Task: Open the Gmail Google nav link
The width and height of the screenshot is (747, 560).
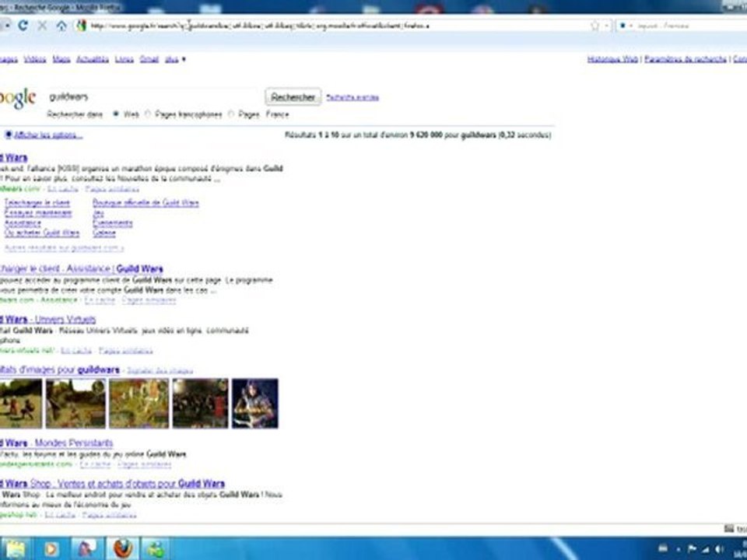Action: [149, 59]
